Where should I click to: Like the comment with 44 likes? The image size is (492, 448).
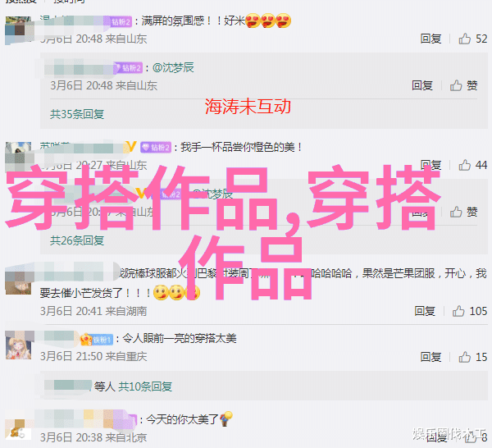465,165
